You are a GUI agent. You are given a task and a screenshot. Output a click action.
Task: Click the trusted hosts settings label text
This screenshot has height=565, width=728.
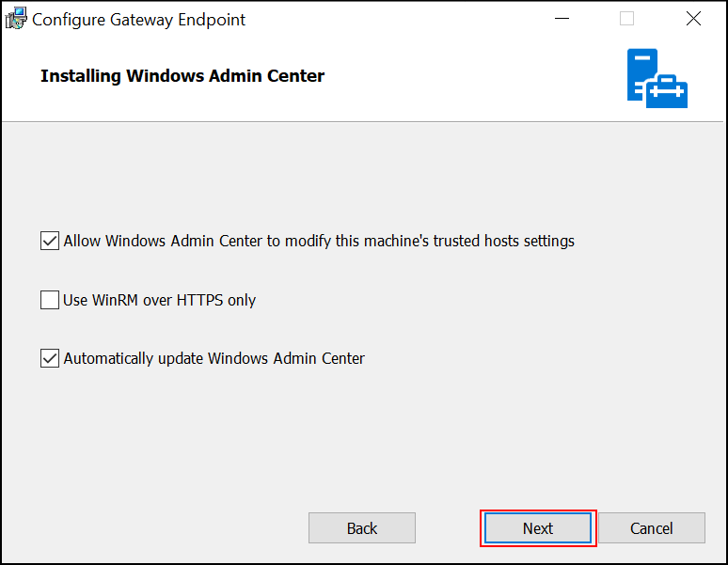(319, 242)
